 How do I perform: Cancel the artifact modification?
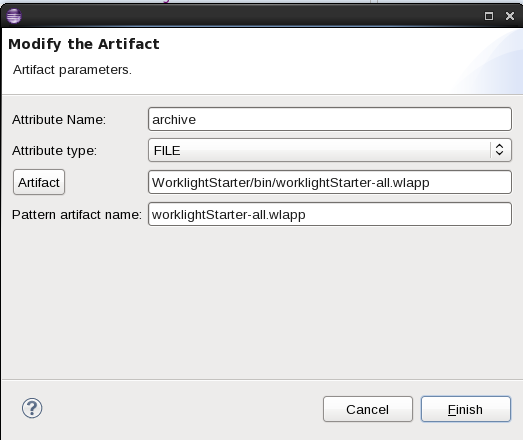click(x=368, y=409)
